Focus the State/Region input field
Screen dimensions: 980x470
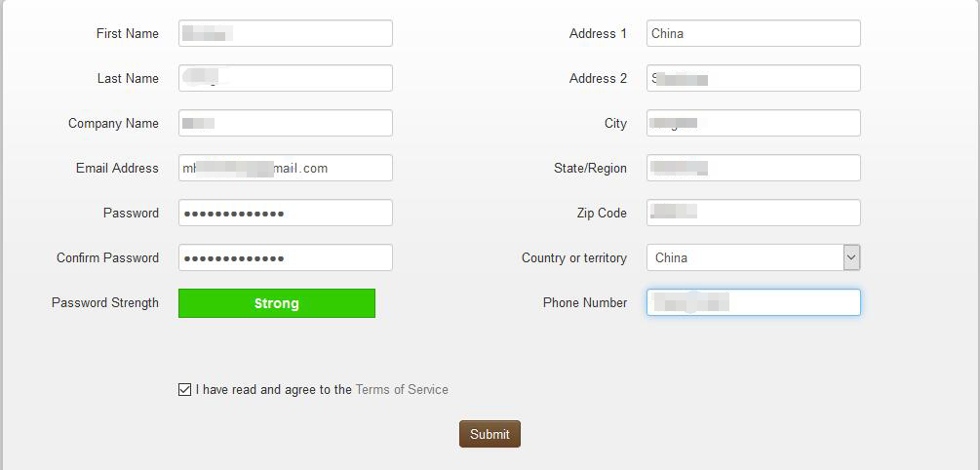753,168
